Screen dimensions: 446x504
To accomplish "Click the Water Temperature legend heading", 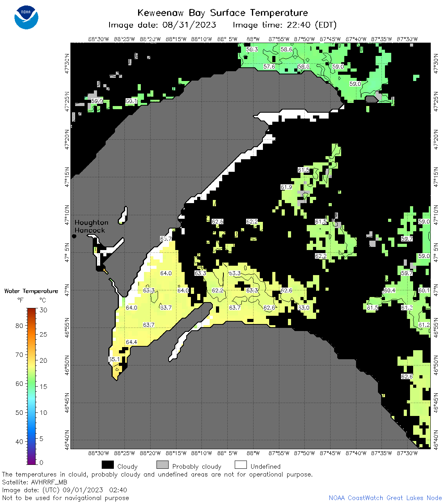I will [x=31, y=291].
